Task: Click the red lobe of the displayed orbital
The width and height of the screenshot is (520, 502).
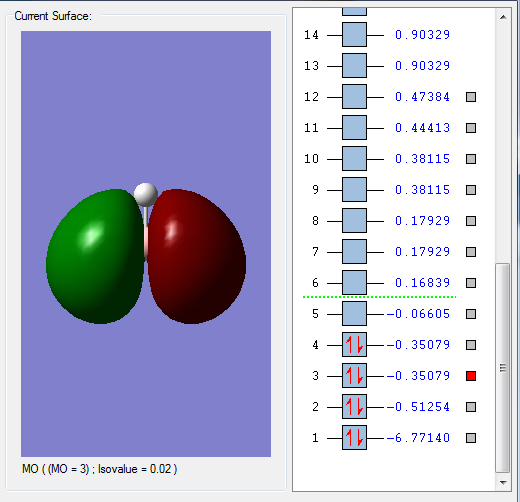Action: click(197, 257)
